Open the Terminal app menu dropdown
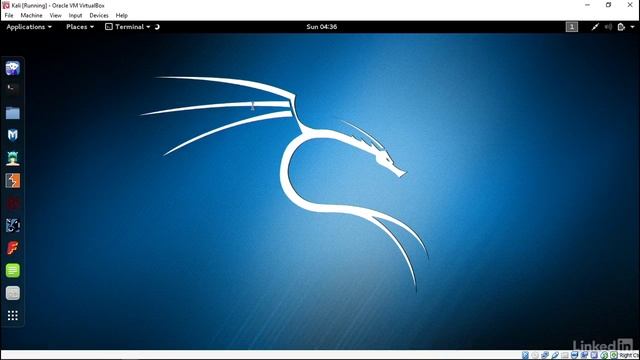 coord(128,27)
